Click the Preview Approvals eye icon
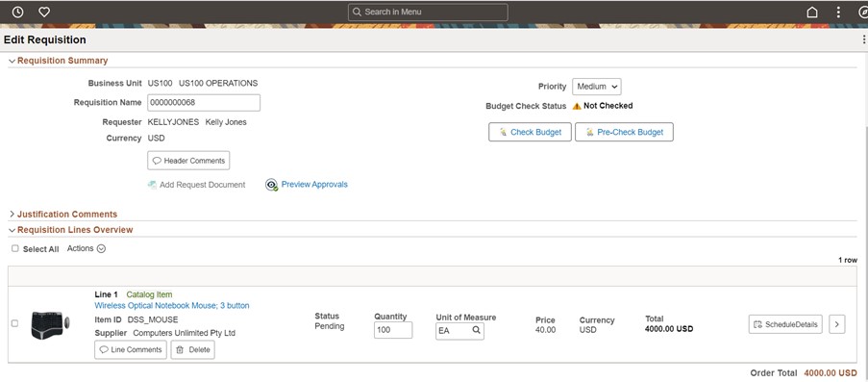The image size is (868, 382). [271, 185]
